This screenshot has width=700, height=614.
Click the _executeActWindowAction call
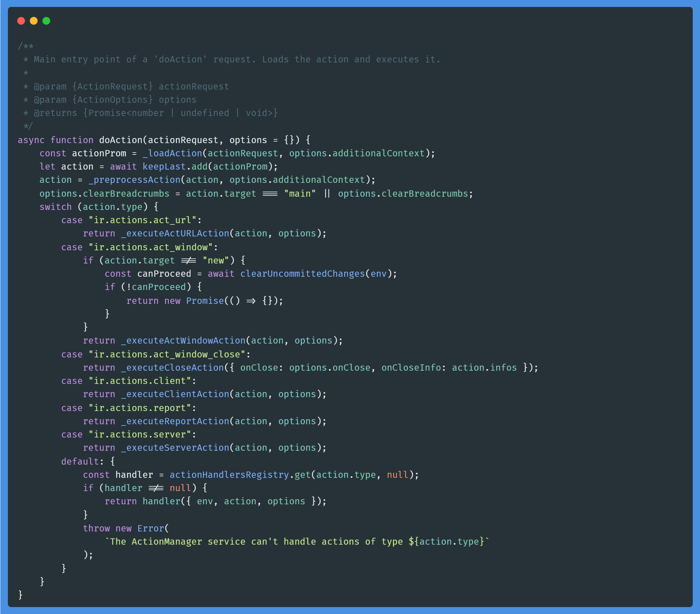[183, 341]
